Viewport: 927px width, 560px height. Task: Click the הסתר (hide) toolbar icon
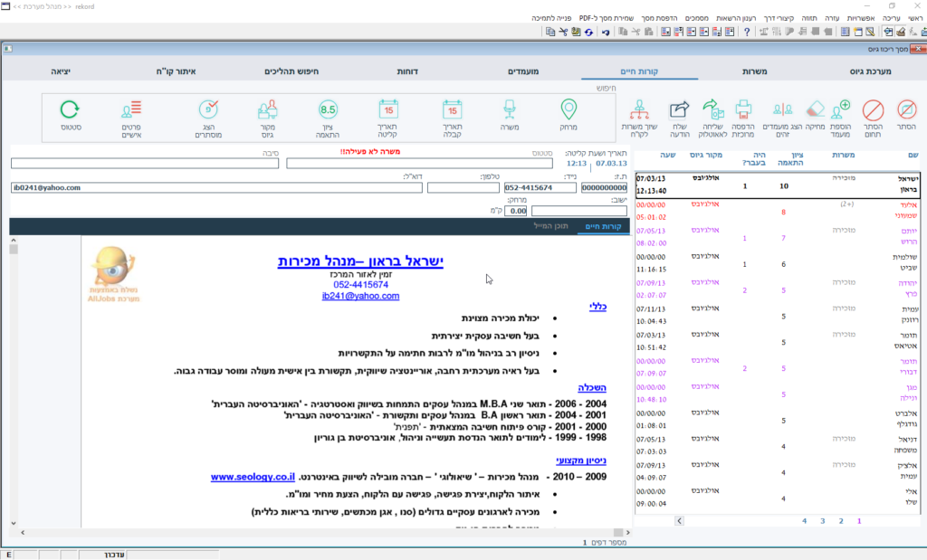click(x=906, y=109)
